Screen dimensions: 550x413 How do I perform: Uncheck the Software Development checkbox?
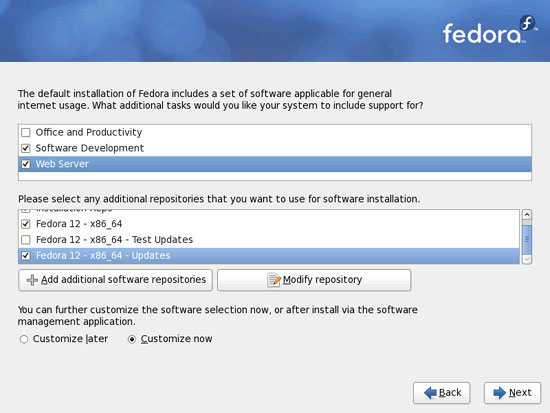(26, 148)
